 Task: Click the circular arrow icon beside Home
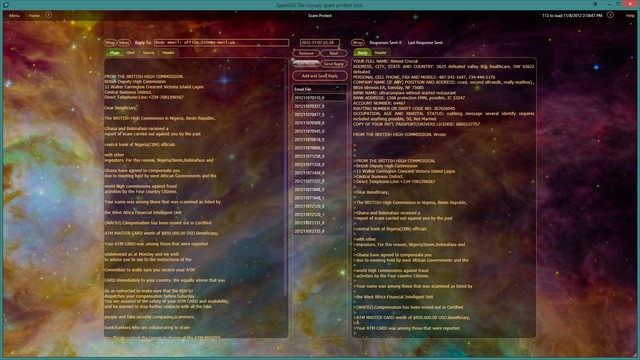pos(49,15)
